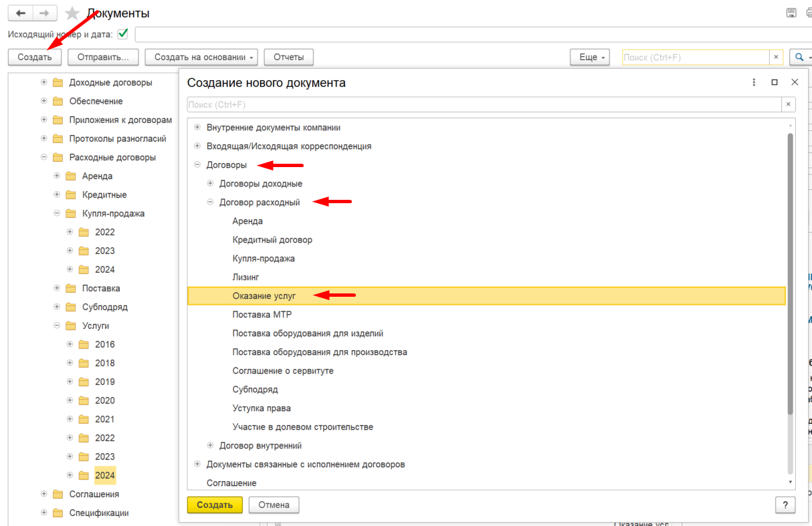Click the folder icon next to Кредитные
Viewport: 812px width, 526px height.
[x=70, y=195]
